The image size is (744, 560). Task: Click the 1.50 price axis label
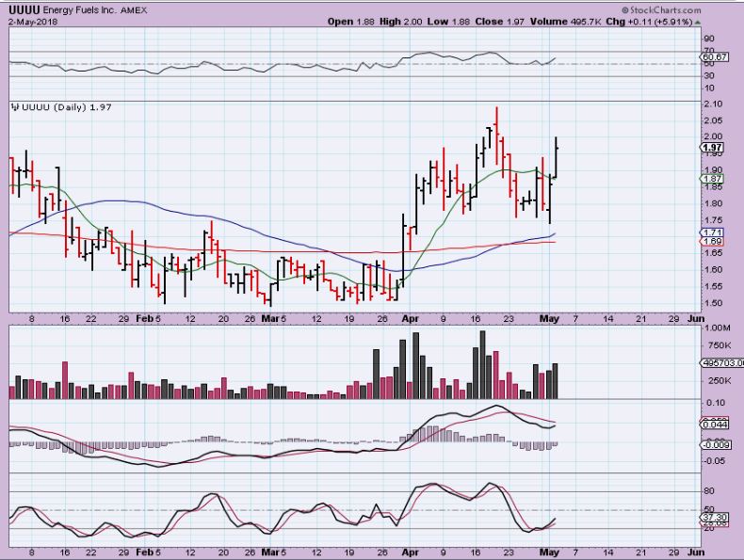[x=713, y=303]
